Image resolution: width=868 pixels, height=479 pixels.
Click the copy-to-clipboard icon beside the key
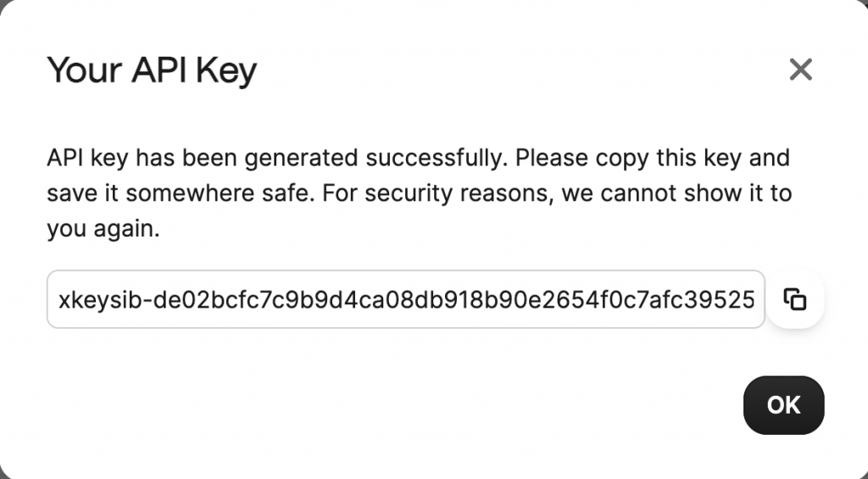pos(795,299)
